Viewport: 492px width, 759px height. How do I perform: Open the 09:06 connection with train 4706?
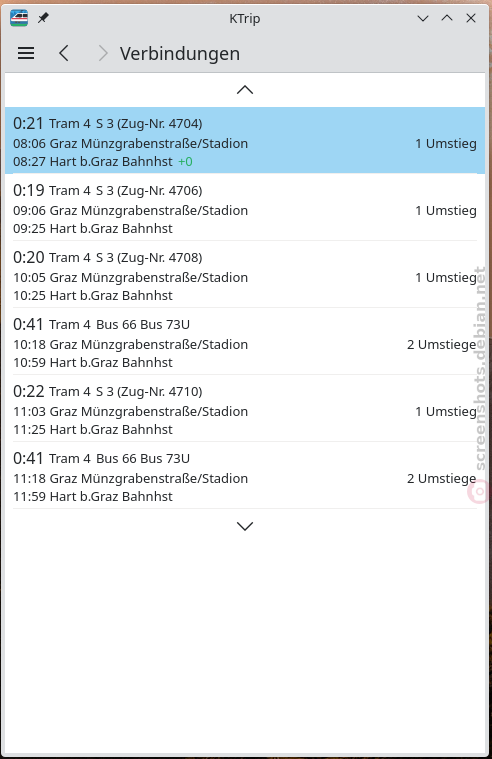(245, 207)
